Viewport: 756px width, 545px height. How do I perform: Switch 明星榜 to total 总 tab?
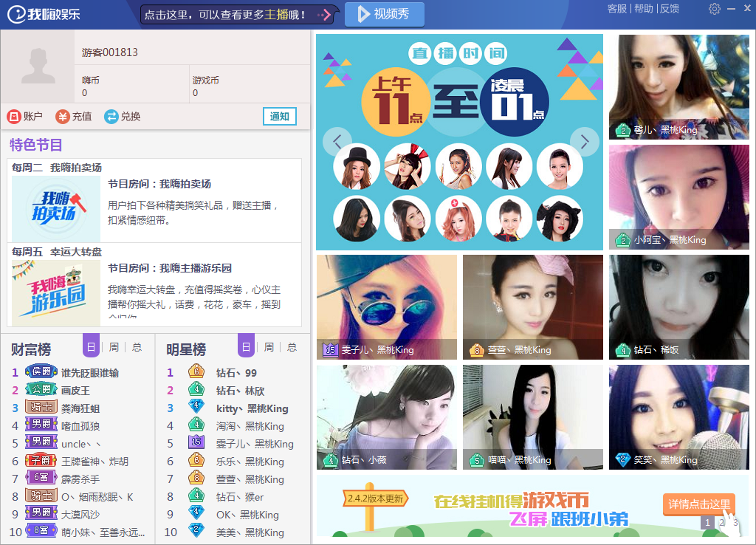(x=292, y=347)
